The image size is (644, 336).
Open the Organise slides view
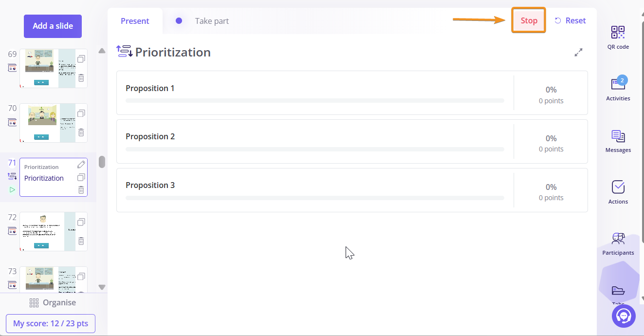click(53, 302)
